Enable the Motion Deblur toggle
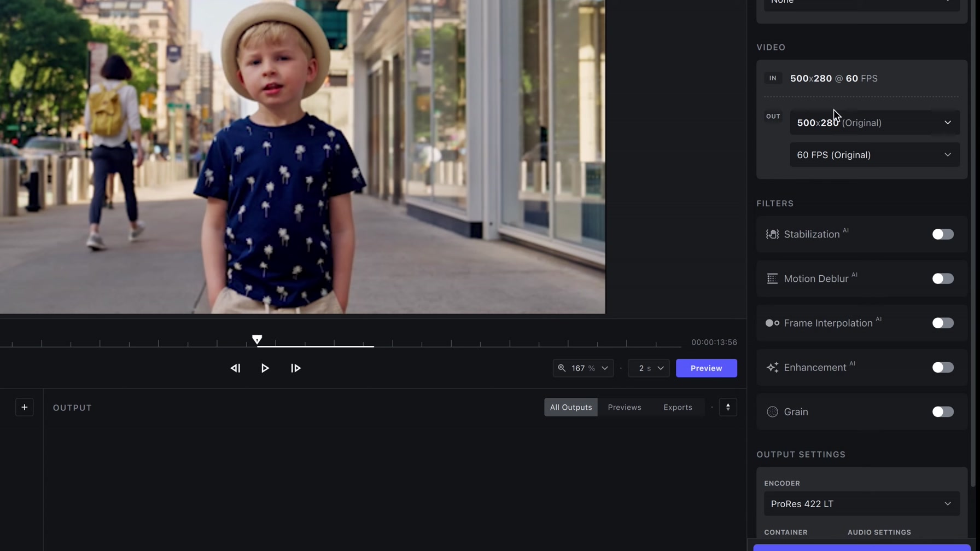The image size is (980, 551). coord(943,279)
